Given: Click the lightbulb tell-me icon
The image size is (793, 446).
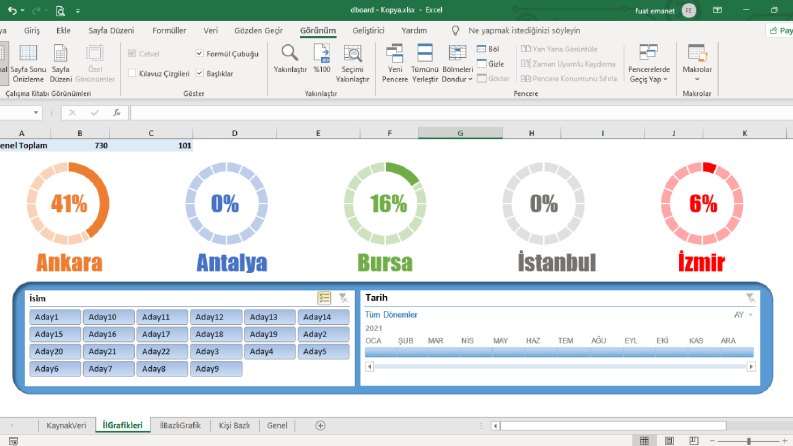Looking at the screenshot, I should coord(455,31).
